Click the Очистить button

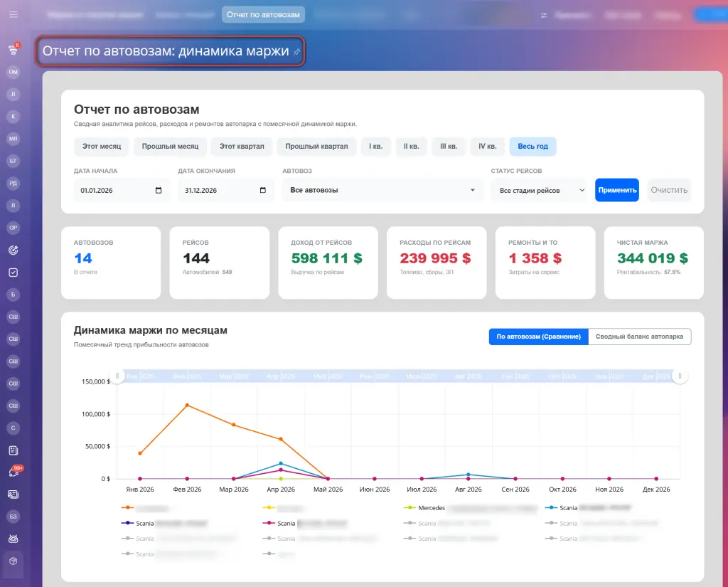pos(669,190)
